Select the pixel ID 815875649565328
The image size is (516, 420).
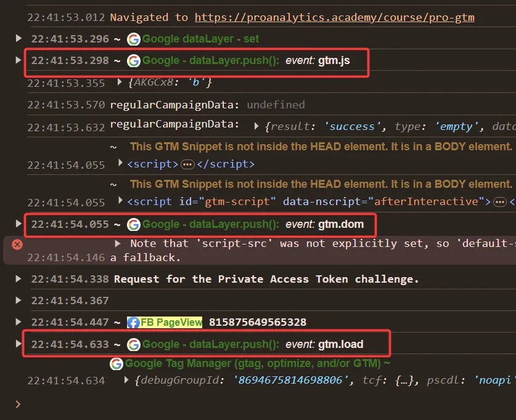coord(258,322)
